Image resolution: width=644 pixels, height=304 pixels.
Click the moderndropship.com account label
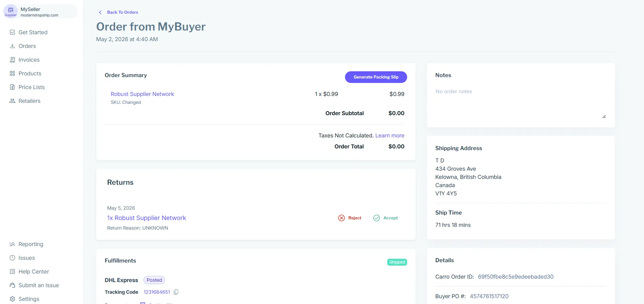[x=39, y=15]
